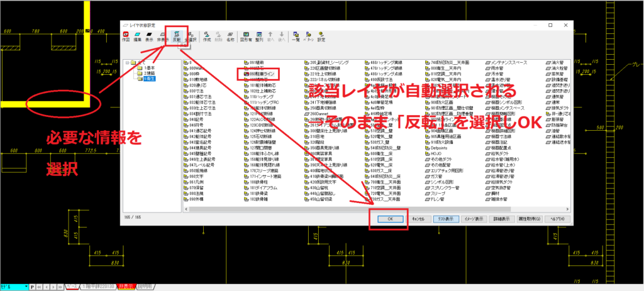Select the 1:基本 folder in tree

coord(148,68)
